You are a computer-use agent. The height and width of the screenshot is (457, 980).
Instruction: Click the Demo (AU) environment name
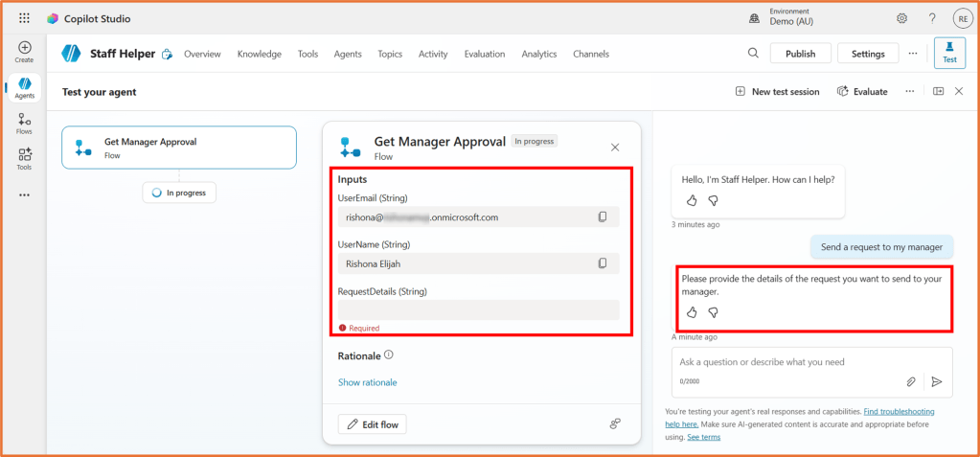point(791,21)
